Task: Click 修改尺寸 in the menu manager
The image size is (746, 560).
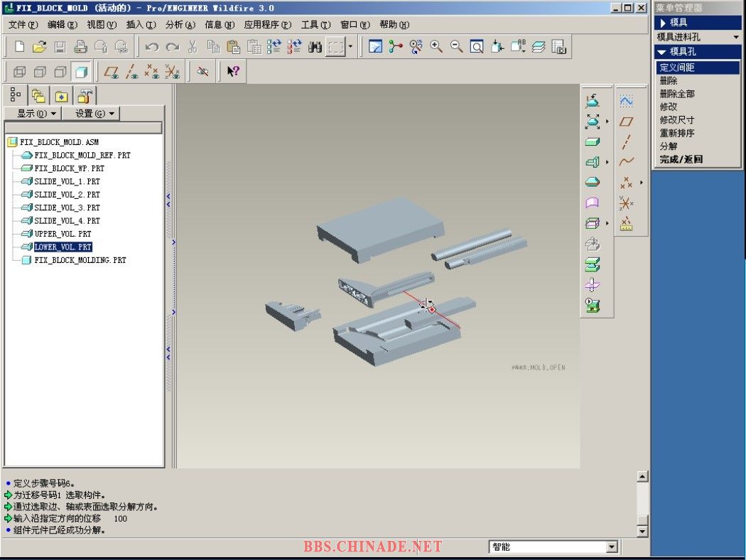Action: click(676, 120)
